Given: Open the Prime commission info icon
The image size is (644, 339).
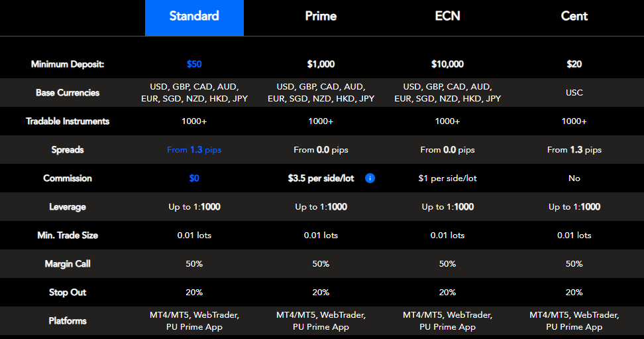Looking at the screenshot, I should (x=370, y=178).
